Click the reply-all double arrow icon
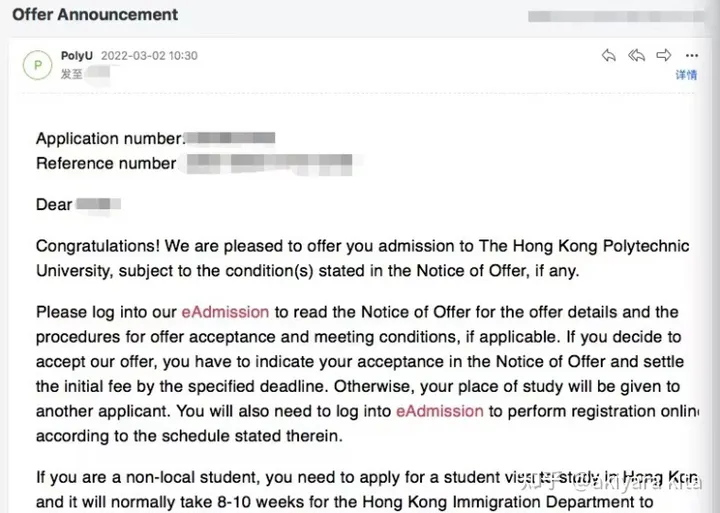The height and width of the screenshot is (513, 720). (x=636, y=56)
